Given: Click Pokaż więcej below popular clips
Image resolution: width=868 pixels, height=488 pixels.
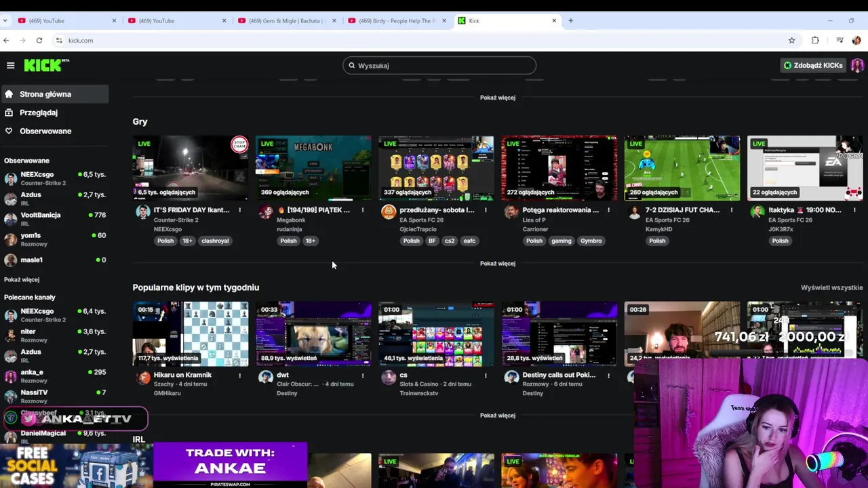Looking at the screenshot, I should 498,415.
